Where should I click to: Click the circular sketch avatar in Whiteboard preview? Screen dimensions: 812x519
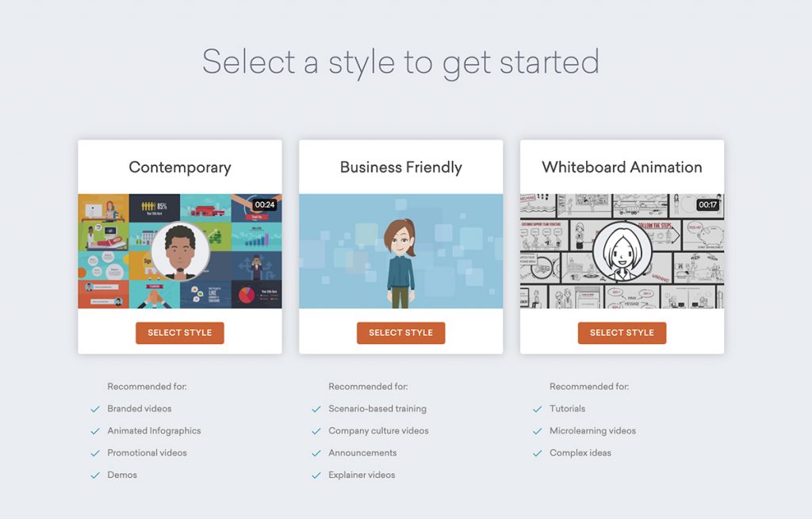point(622,251)
